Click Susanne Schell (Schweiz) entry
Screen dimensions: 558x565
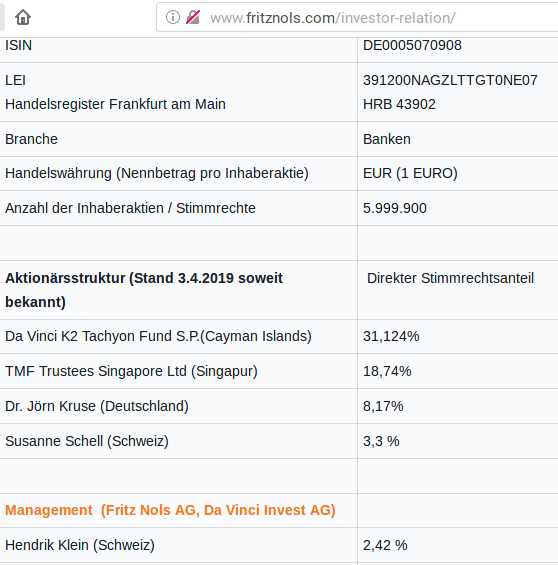click(x=87, y=441)
